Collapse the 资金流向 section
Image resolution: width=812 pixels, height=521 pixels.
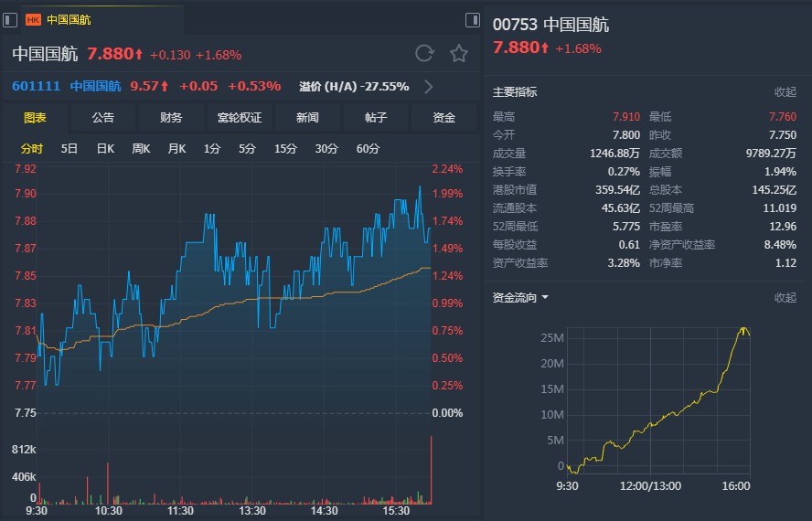[x=785, y=297]
